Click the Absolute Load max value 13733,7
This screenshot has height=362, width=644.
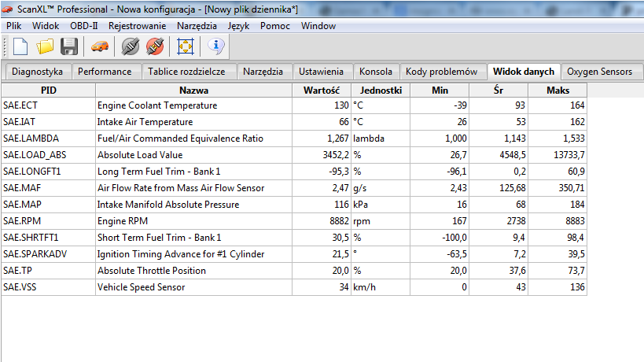click(x=569, y=155)
